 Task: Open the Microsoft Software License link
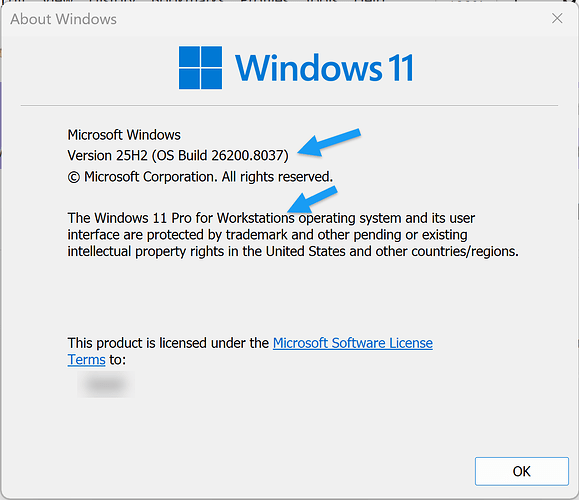pyautogui.click(x=353, y=343)
